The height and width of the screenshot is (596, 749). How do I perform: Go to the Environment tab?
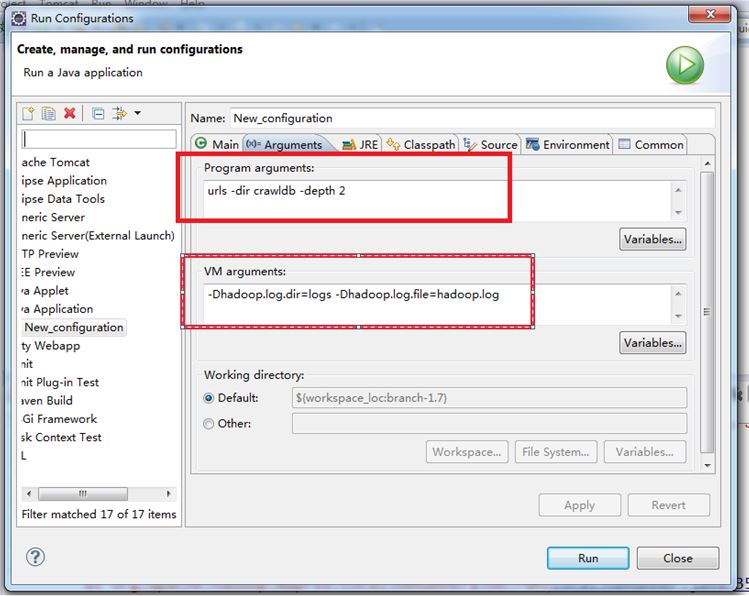[567, 144]
